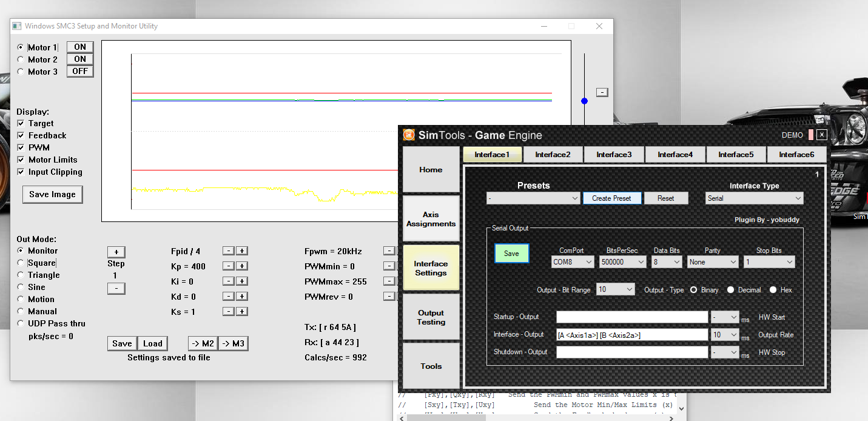868x421 pixels.
Task: Click the Save Image button
Action: (x=52, y=195)
